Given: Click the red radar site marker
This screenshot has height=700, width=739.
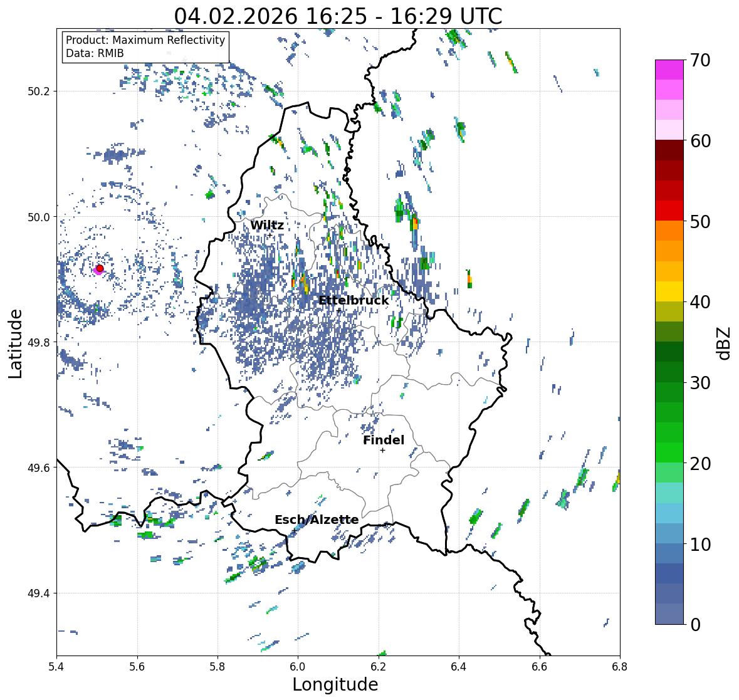Looking at the screenshot, I should pos(100,268).
